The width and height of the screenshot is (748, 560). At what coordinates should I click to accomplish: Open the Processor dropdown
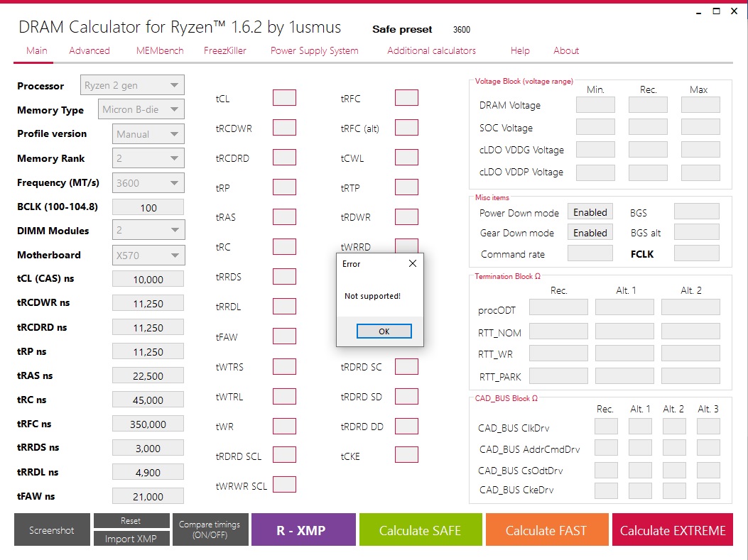tap(132, 85)
